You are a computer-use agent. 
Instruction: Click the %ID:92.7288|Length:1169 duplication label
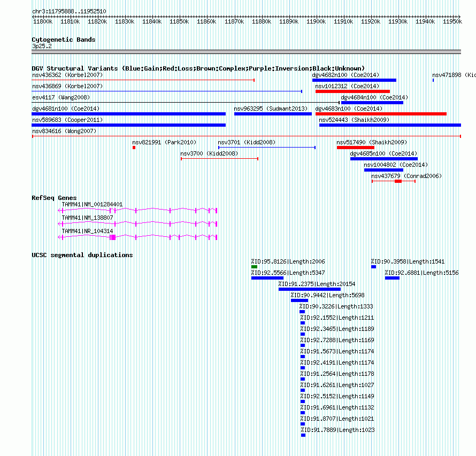(337, 340)
